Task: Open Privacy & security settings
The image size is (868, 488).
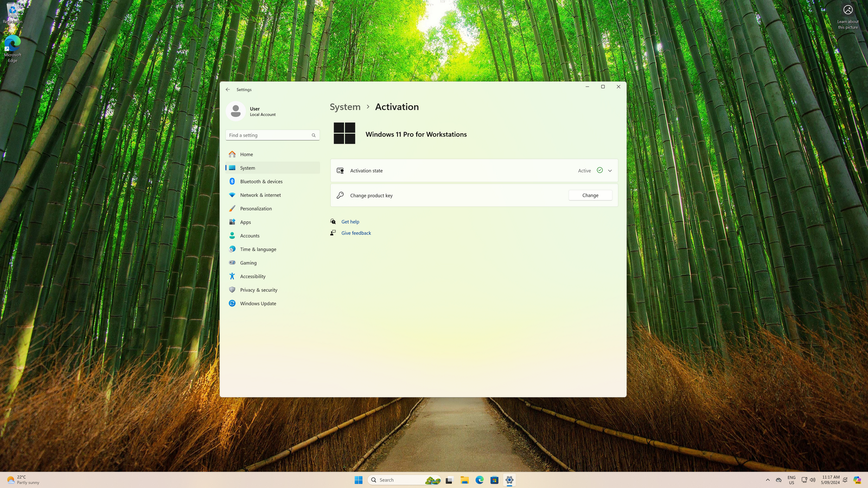Action: (x=272, y=290)
